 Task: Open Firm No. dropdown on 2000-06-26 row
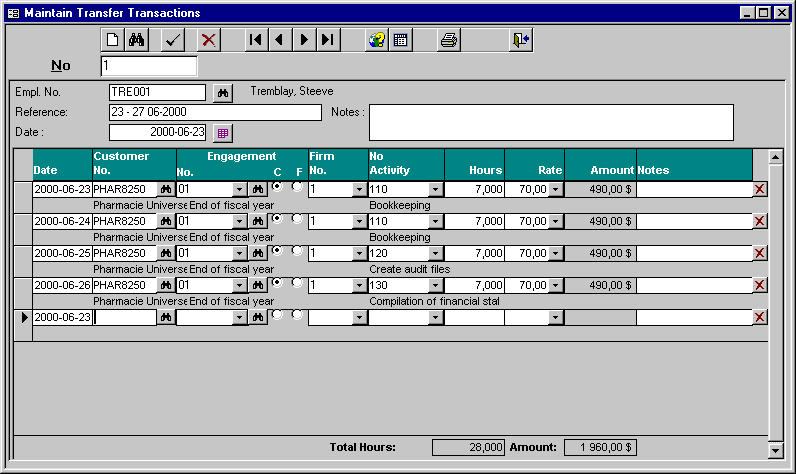click(360, 285)
